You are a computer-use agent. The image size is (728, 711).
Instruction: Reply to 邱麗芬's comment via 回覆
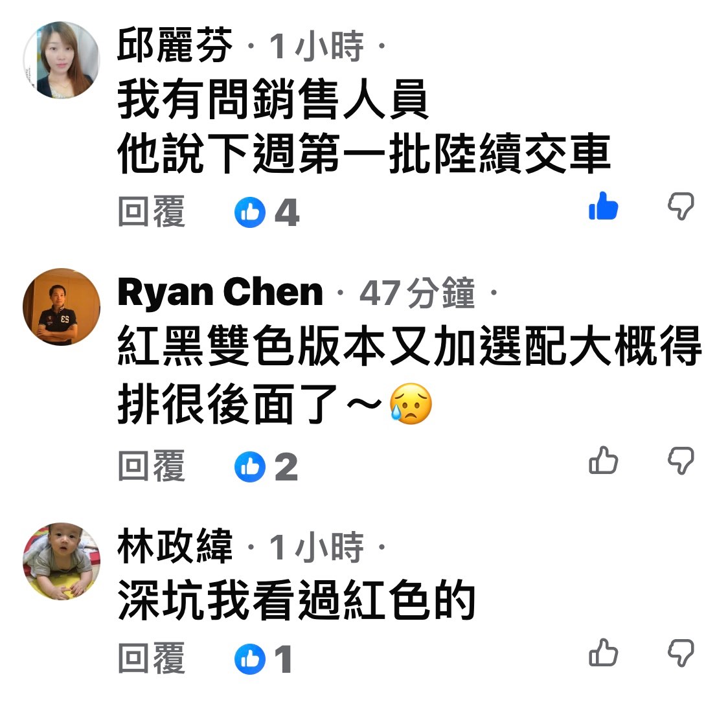tap(152, 212)
